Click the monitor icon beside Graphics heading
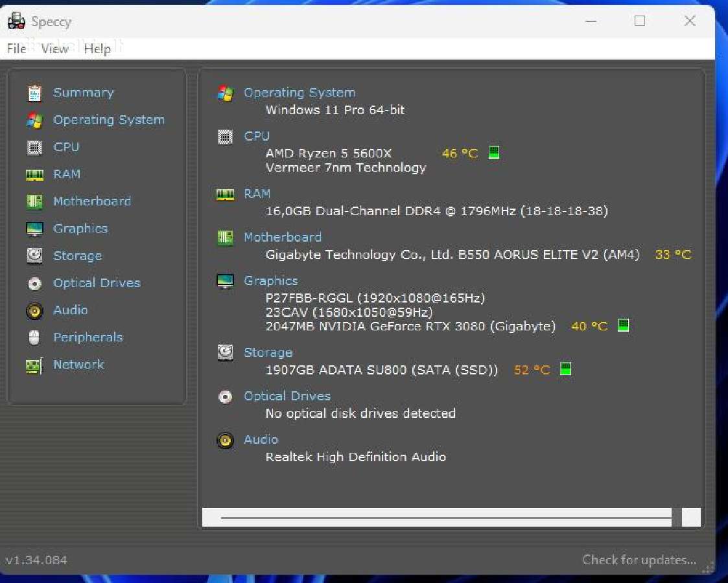728x583 pixels. [225, 281]
